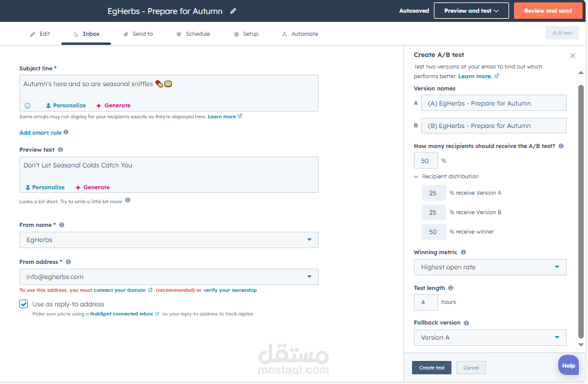The height and width of the screenshot is (384, 588).
Task: Click the external link icon after 'connect your domain'
Action: pyautogui.click(x=150, y=290)
